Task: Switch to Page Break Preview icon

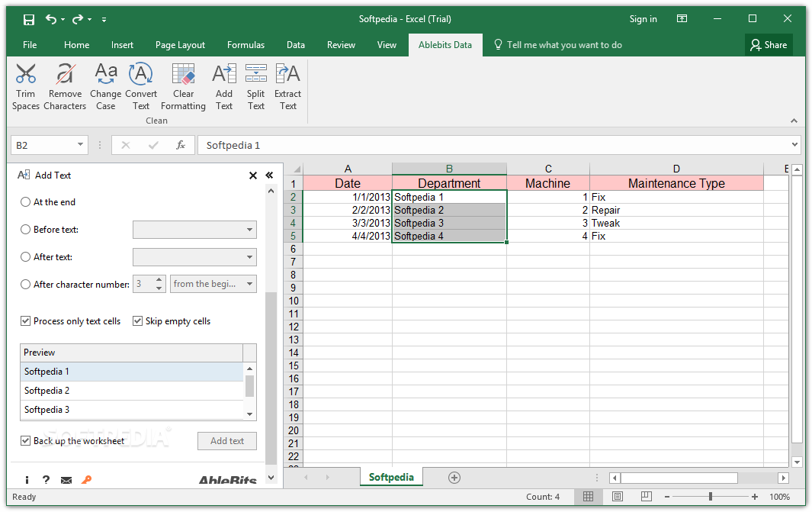Action: (647, 497)
